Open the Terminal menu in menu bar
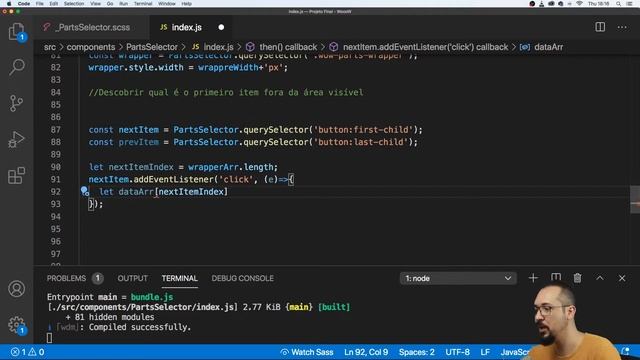The image size is (640, 360). click(143, 3)
